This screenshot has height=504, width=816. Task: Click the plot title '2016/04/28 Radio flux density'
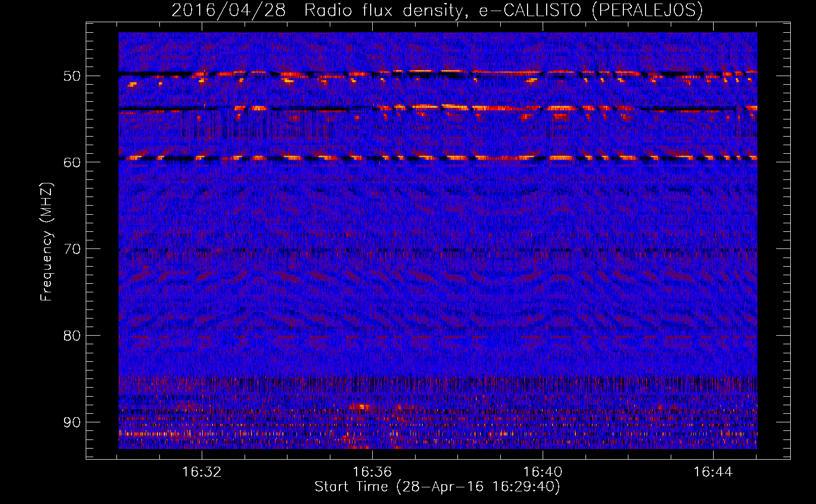[x=319, y=10]
